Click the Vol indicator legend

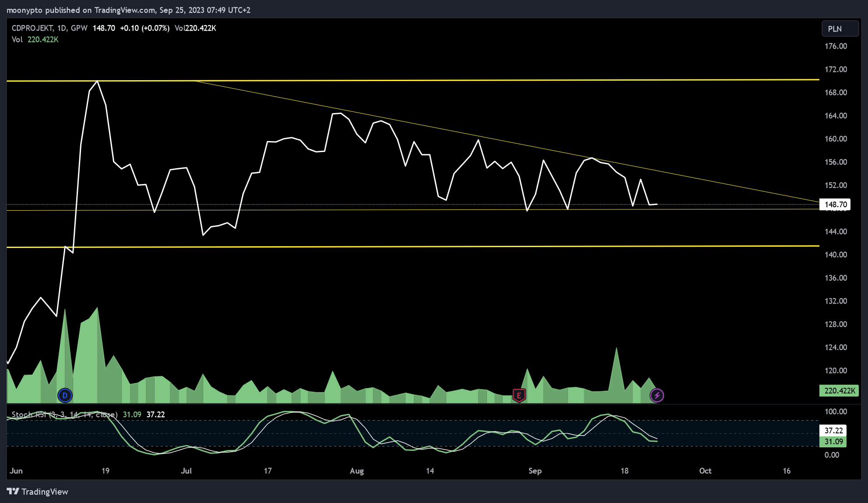coord(35,39)
